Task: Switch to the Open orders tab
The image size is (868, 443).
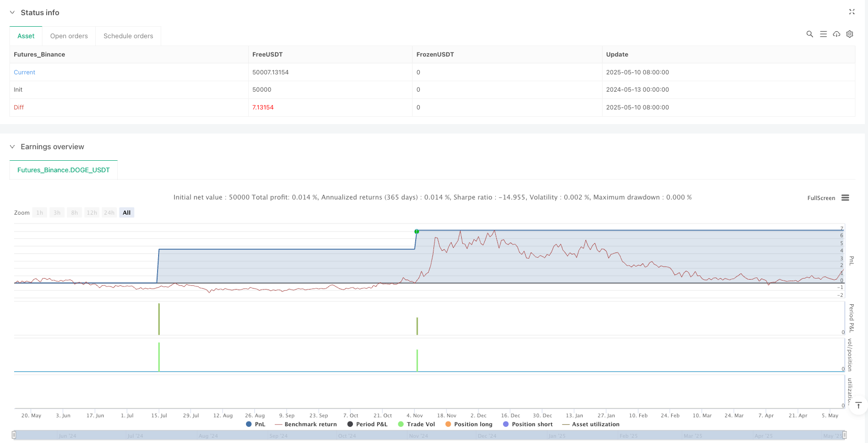Action: [69, 36]
